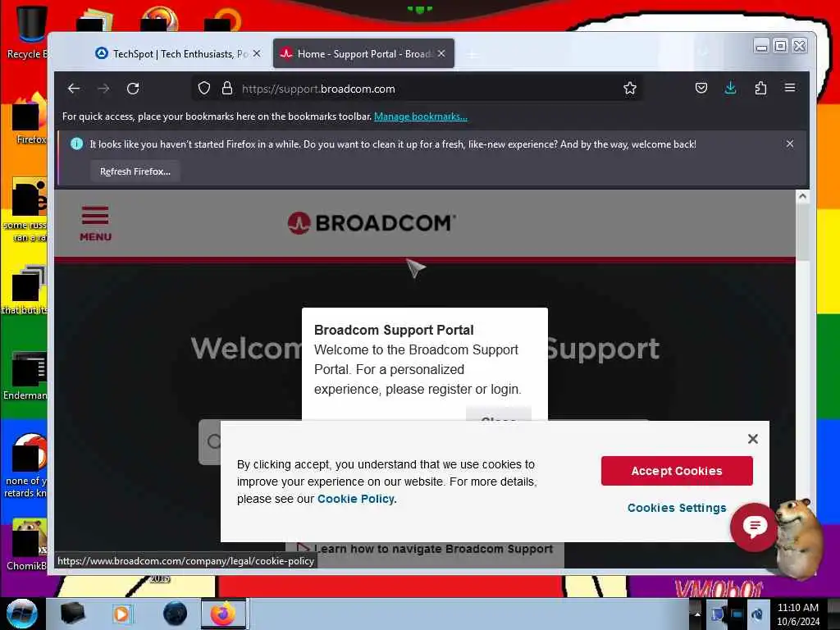
Task: Bookmark this page with star icon
Action: 630,89
